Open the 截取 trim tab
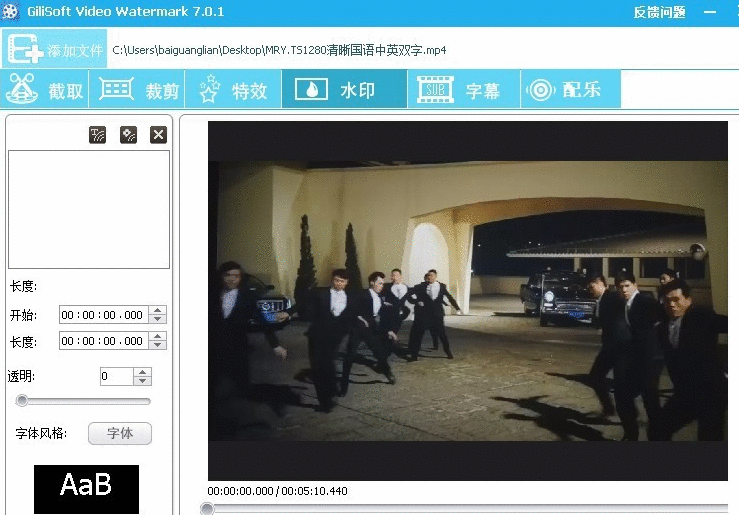Viewport: 739px width, 515px height. click(45, 89)
